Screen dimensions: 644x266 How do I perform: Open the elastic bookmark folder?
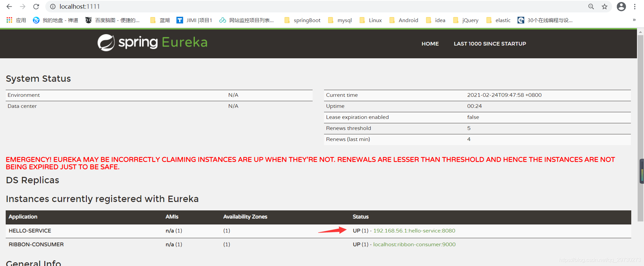[498, 20]
